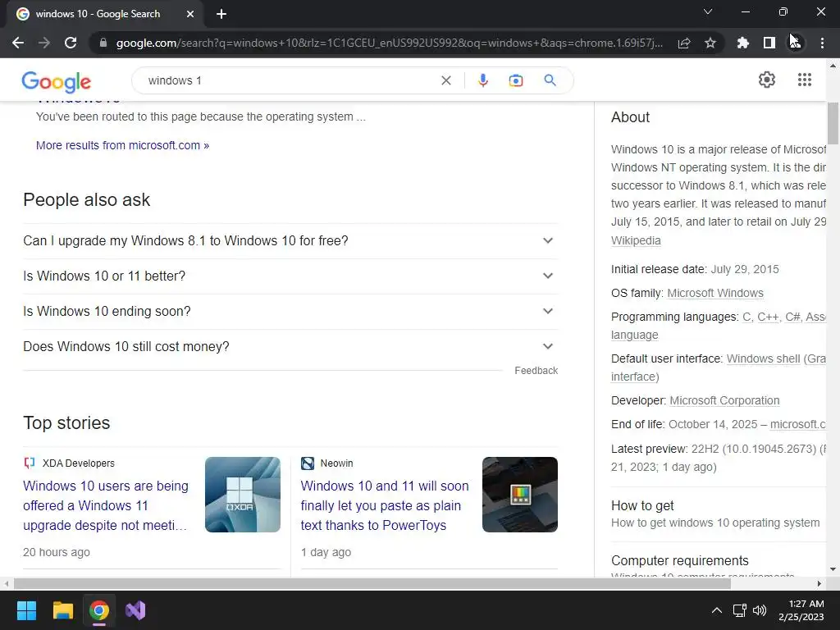Viewport: 840px width, 630px height.
Task: Open XDA story about Windows 11 upgrade
Action: pyautogui.click(x=106, y=505)
